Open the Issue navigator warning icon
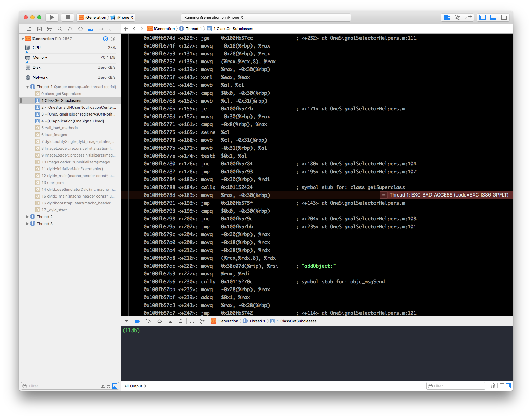 70,29
